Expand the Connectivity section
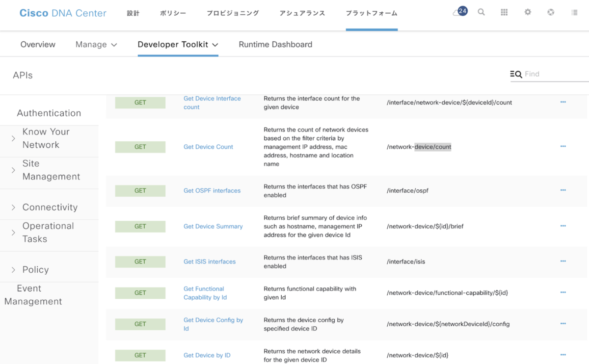This screenshot has width=589, height=364. click(13, 208)
